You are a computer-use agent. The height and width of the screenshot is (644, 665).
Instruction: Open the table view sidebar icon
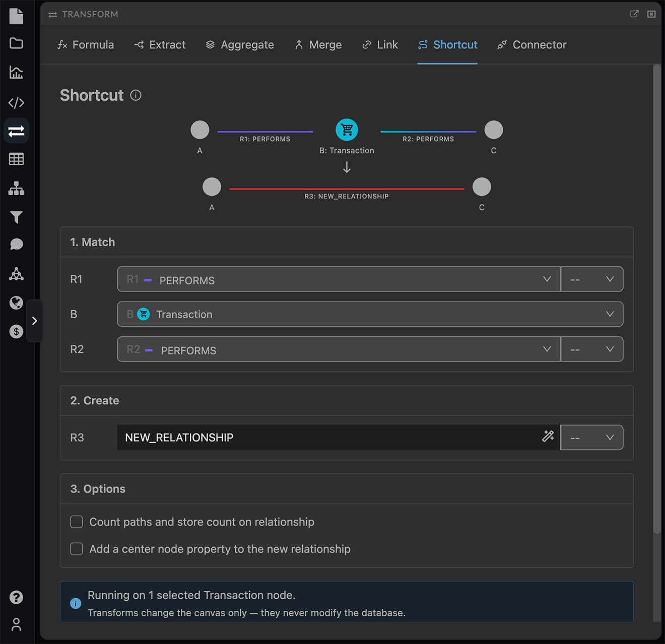(x=16, y=160)
